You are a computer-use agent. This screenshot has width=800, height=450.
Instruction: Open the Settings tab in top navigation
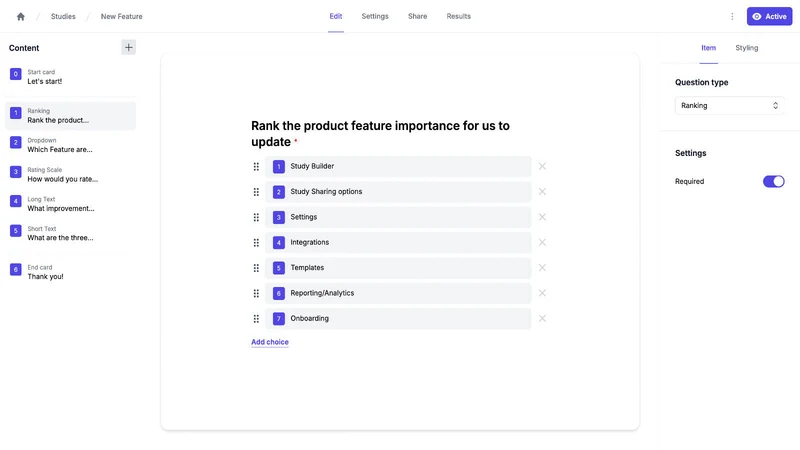click(375, 16)
